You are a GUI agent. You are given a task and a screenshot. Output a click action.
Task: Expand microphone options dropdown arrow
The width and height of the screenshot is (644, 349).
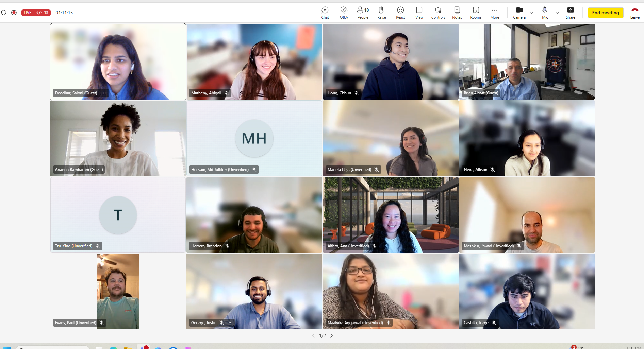tap(557, 13)
